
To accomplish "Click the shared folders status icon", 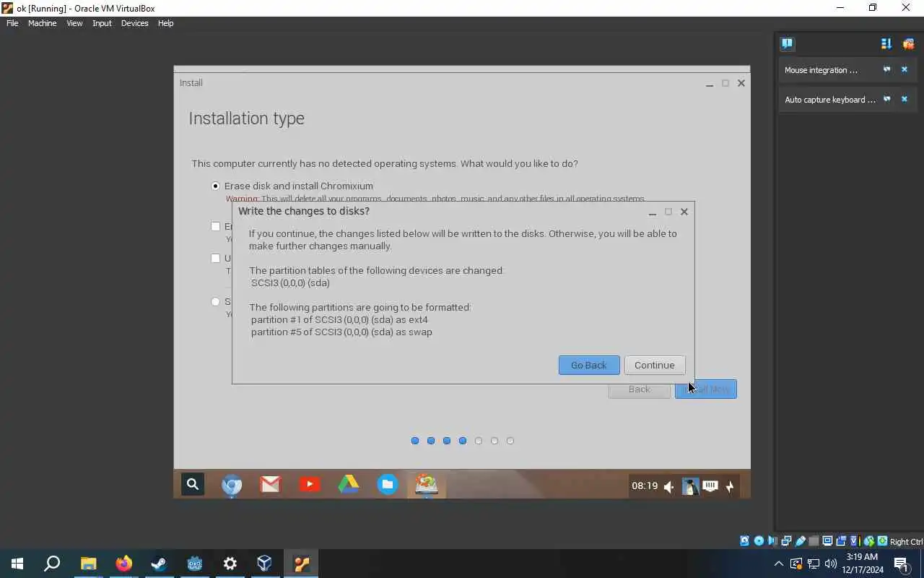I will pos(814,541).
